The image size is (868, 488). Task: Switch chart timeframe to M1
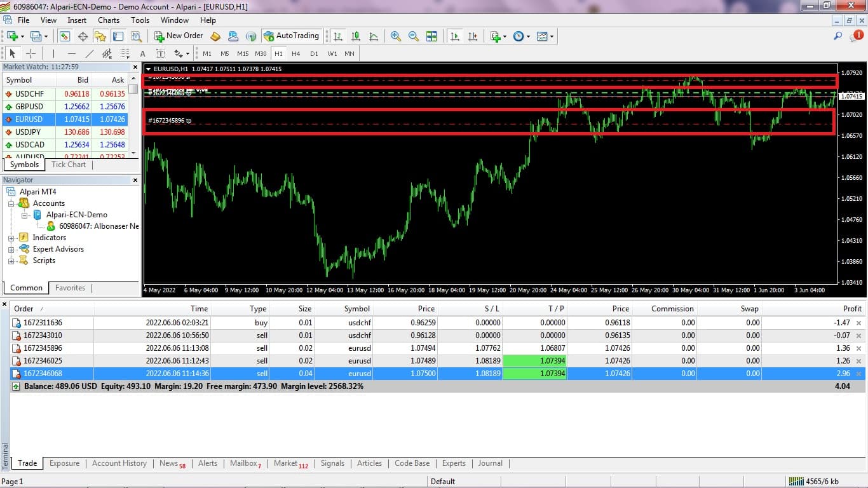click(x=207, y=54)
